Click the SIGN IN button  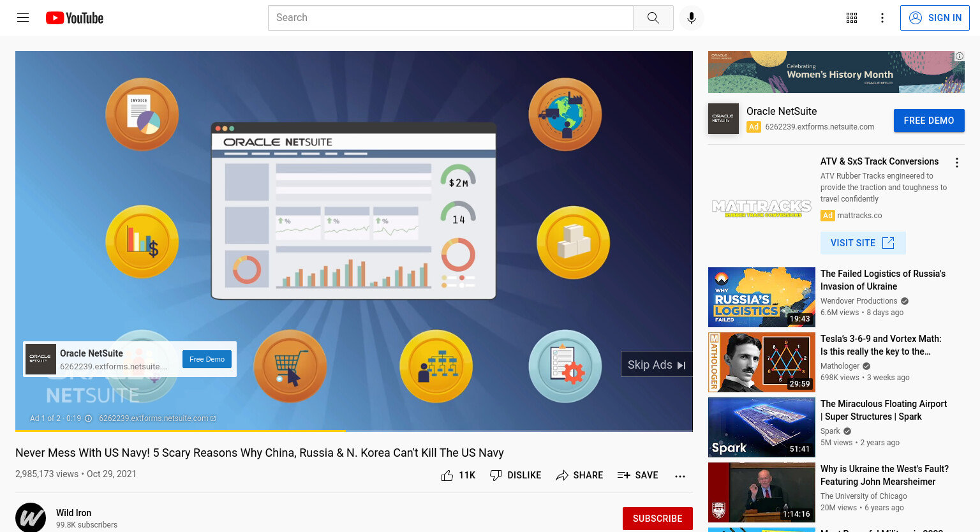[935, 18]
